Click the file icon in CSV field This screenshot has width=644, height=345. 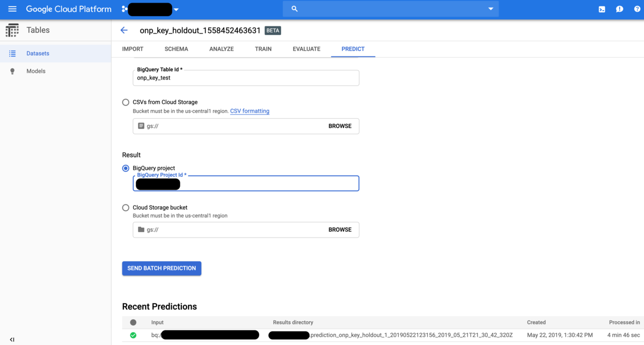coord(141,126)
